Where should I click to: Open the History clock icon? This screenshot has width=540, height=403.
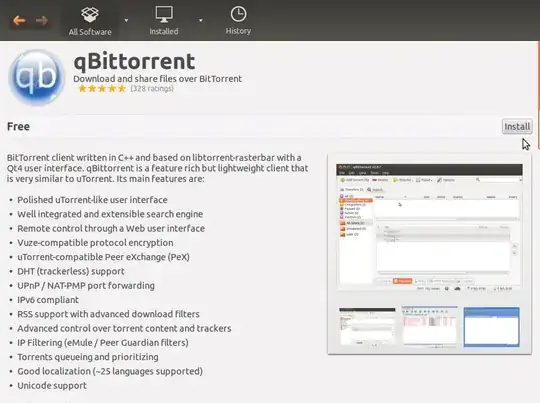[238, 14]
